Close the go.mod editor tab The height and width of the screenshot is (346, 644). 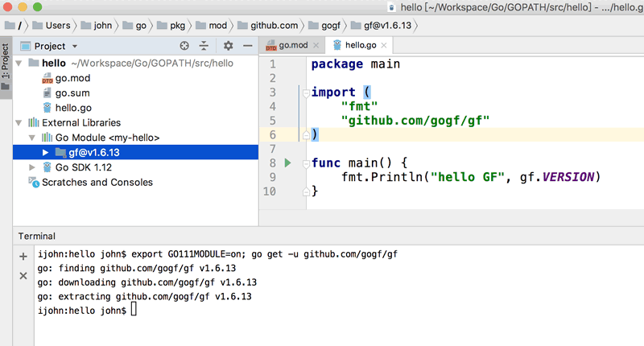tap(316, 46)
